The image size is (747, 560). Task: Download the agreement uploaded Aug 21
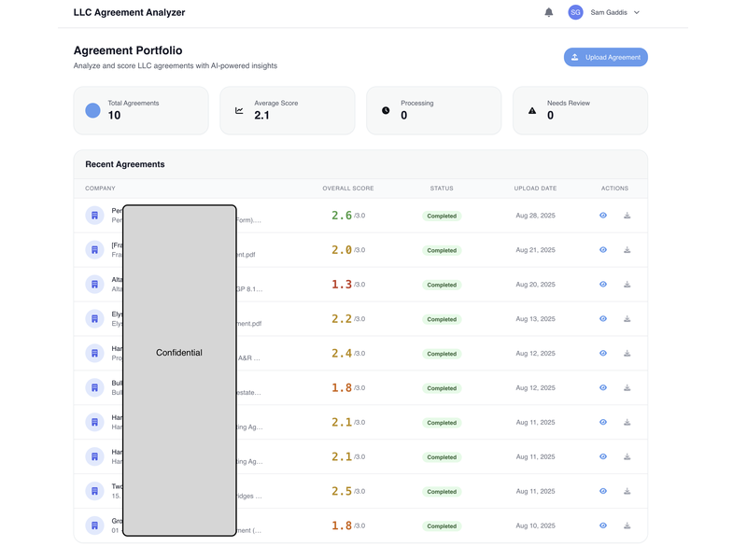click(627, 250)
